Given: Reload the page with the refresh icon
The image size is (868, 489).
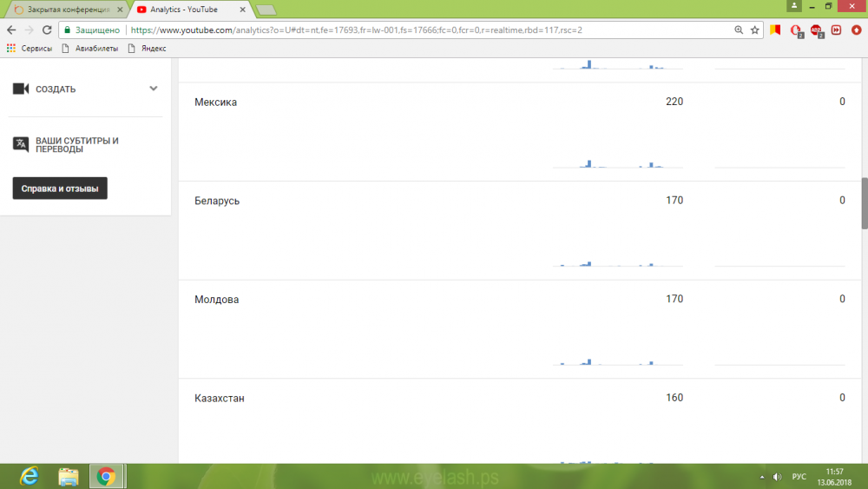Looking at the screenshot, I should (x=47, y=30).
